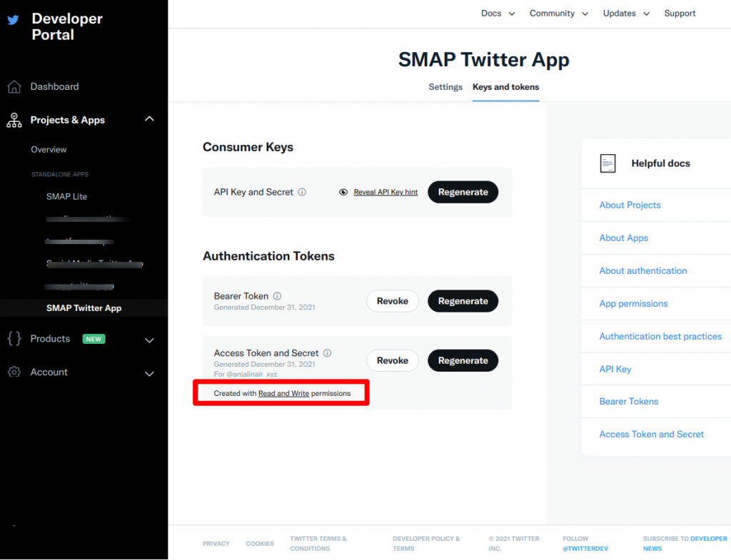Reveal API Key hint with the eye icon
731x560 pixels.
(x=343, y=191)
